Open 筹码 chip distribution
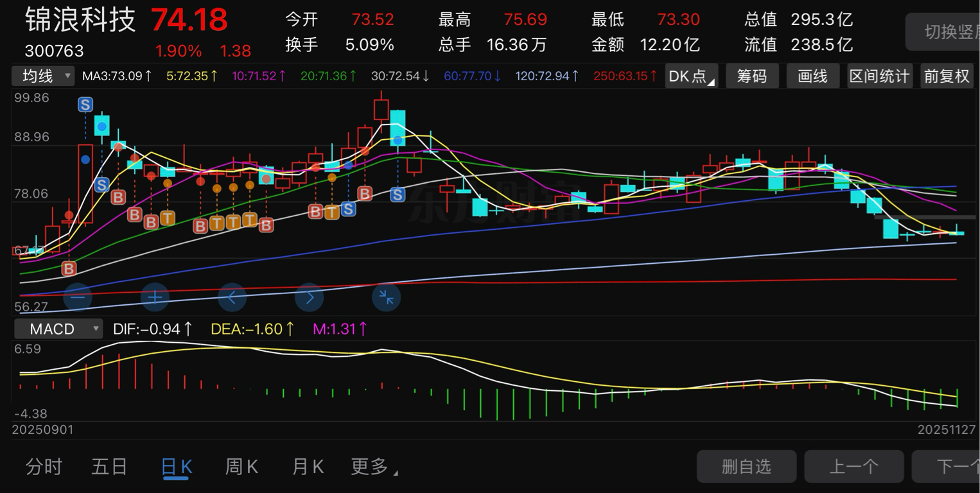The image size is (980, 493). tap(752, 76)
